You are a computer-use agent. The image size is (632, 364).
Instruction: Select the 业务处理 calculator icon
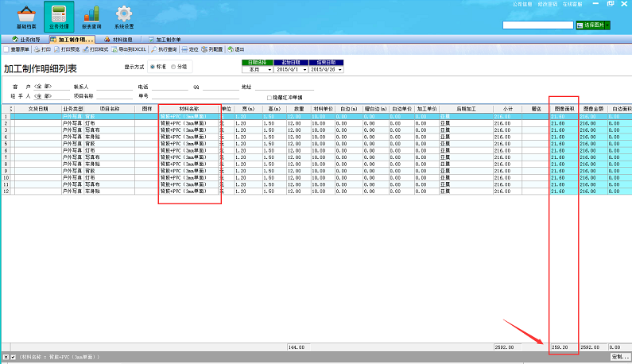click(58, 16)
